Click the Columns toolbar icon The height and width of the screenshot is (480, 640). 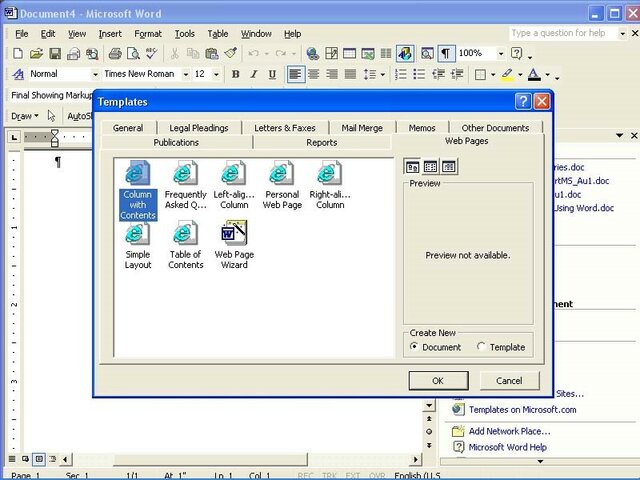(386, 53)
